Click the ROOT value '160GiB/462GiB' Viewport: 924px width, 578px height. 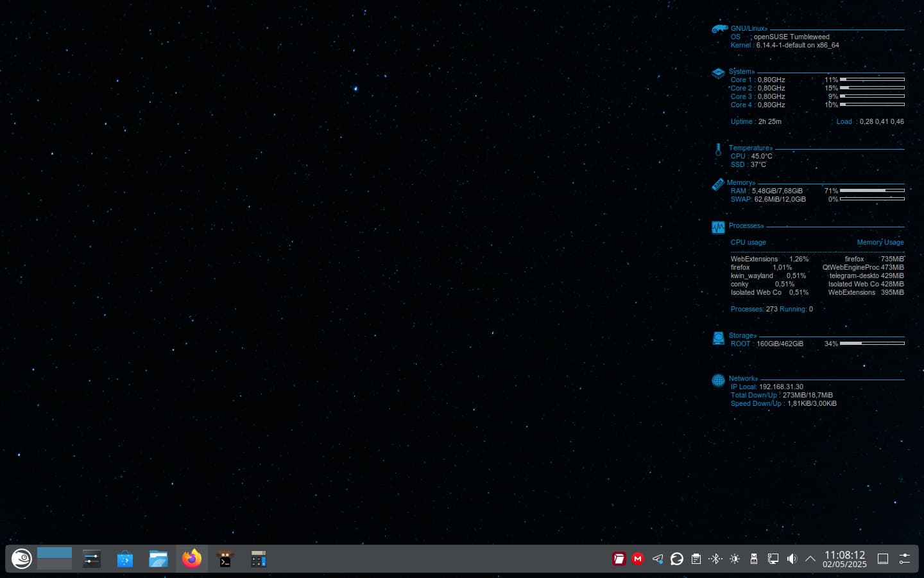pyautogui.click(x=780, y=344)
